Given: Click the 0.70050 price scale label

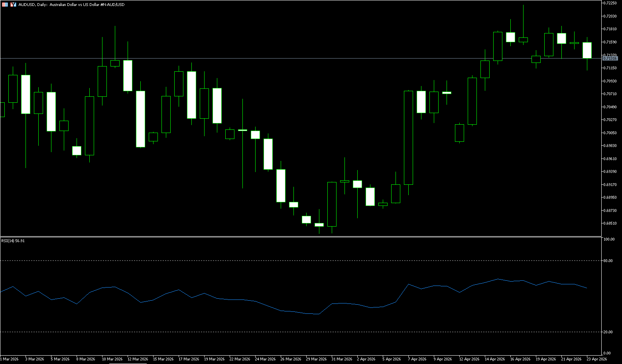Looking at the screenshot, I should (x=610, y=133).
